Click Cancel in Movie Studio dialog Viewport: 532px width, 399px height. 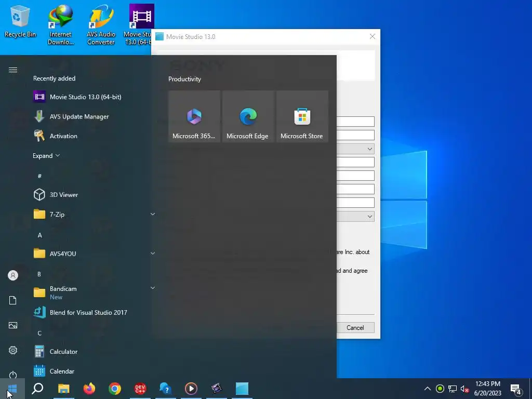tap(355, 328)
